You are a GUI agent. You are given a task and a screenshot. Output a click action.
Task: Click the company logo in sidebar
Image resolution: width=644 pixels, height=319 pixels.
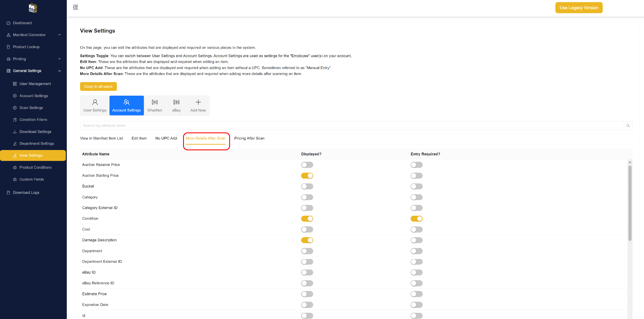33,8
